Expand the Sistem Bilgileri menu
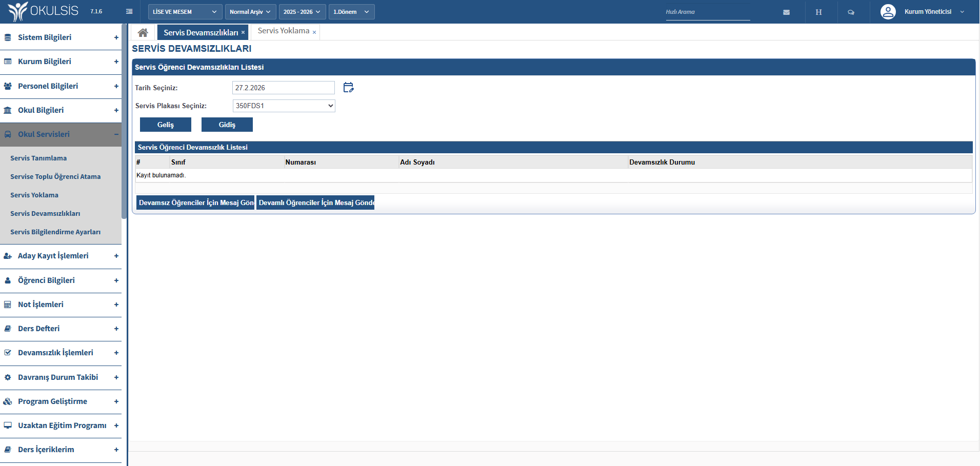Image resolution: width=980 pixels, height=466 pixels. click(61, 37)
